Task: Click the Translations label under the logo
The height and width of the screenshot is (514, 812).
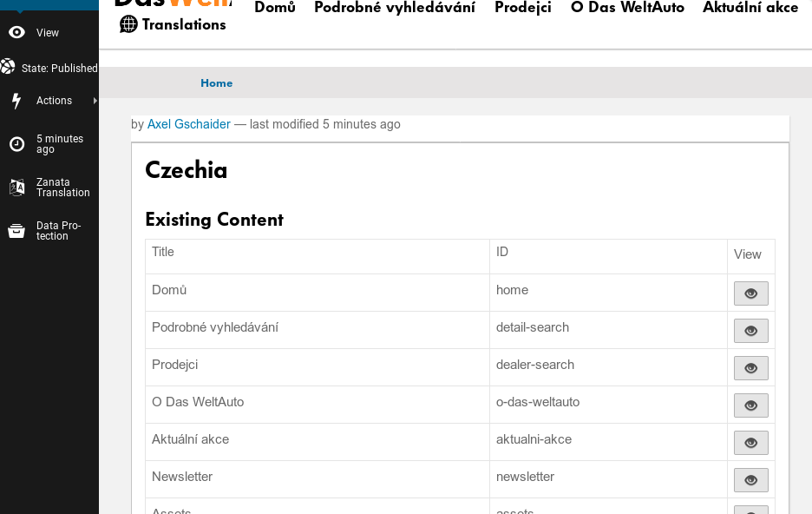Action: pyautogui.click(x=184, y=24)
